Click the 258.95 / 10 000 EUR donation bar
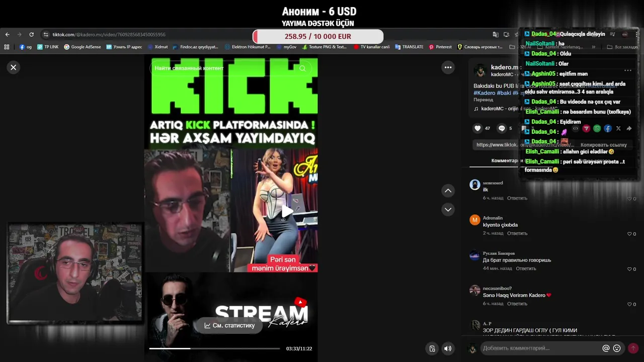Image resolution: width=644 pixels, height=362 pixels. click(318, 36)
